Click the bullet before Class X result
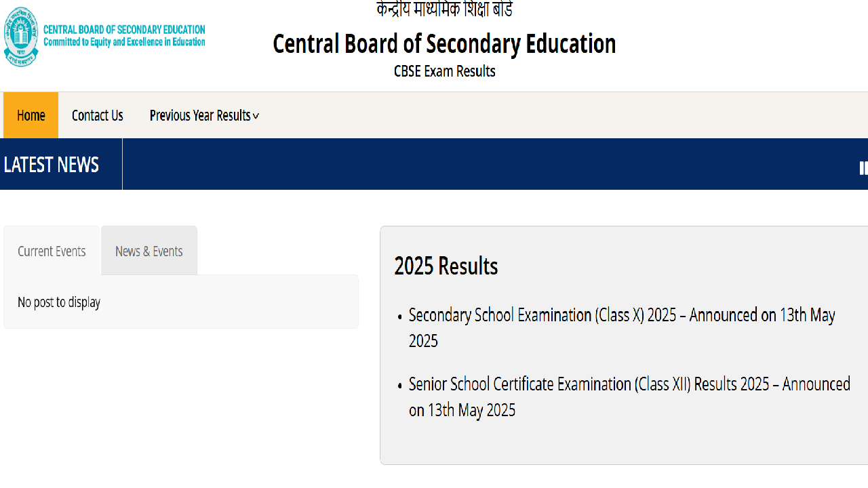868x488 pixels. pos(400,317)
